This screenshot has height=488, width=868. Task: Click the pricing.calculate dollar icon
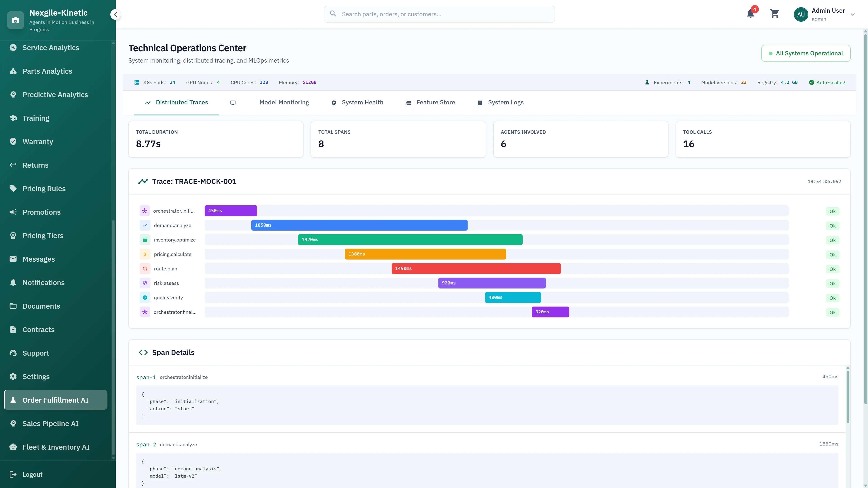click(x=145, y=254)
